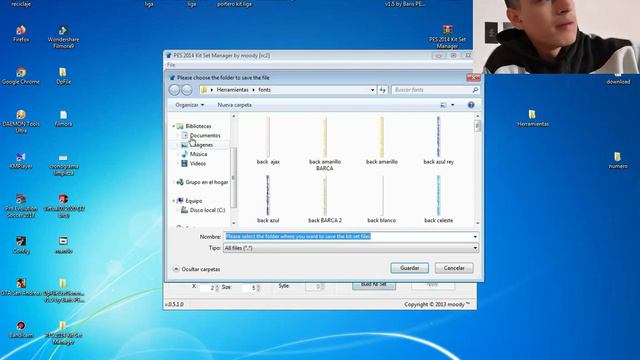Click Ocultar carpetas to hide folder pane
This screenshot has height=360, width=640.
pyautogui.click(x=196, y=269)
